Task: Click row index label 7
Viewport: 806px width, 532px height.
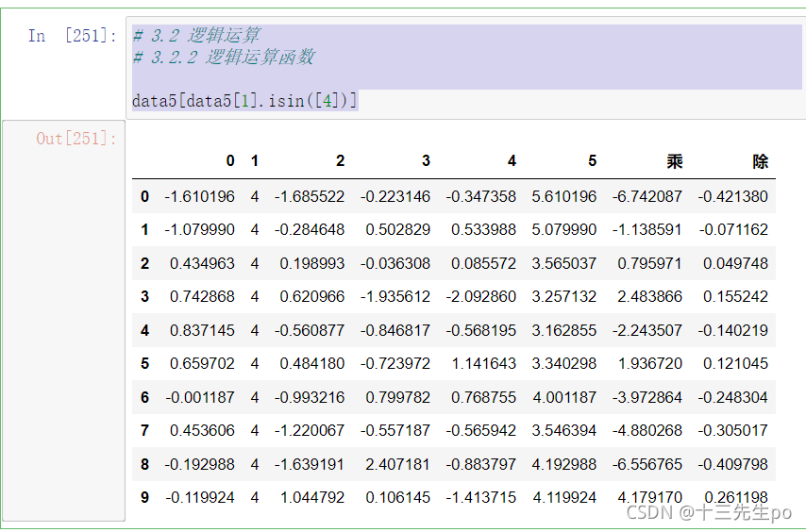Action: (x=144, y=430)
